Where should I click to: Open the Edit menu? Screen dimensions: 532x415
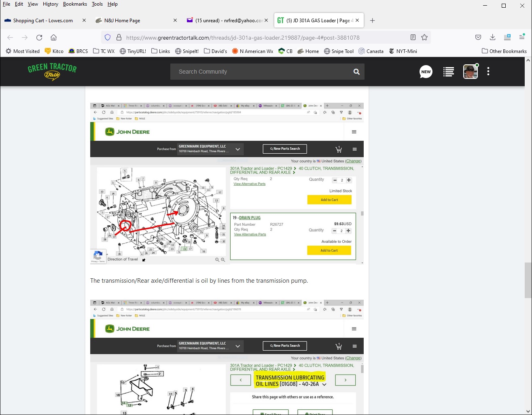[19, 4]
